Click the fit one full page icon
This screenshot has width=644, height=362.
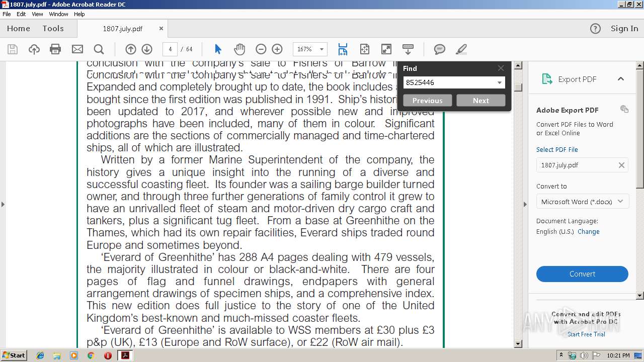click(365, 49)
